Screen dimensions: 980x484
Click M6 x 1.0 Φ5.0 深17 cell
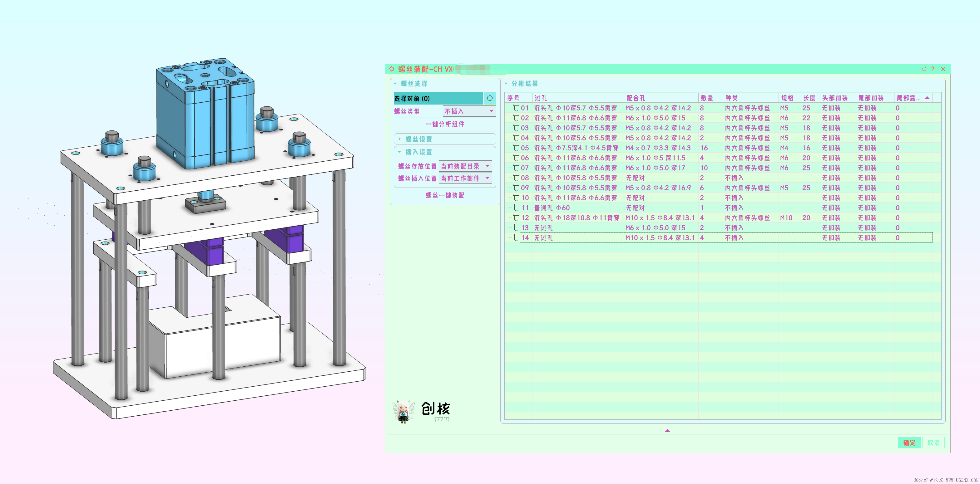click(x=656, y=167)
